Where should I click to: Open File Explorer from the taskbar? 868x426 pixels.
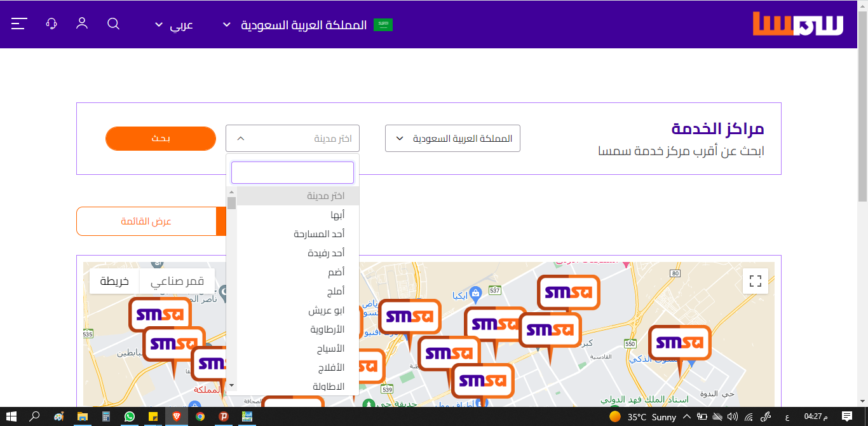pos(82,416)
